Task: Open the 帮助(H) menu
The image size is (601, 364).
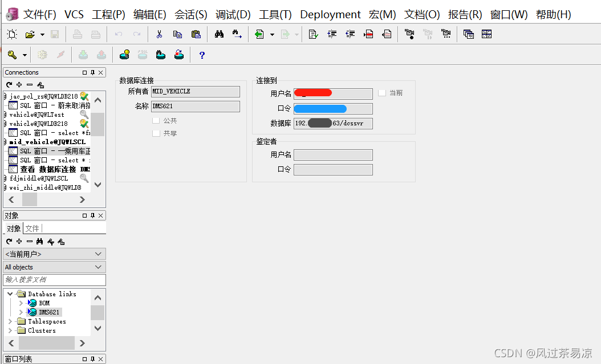Action: coord(554,15)
